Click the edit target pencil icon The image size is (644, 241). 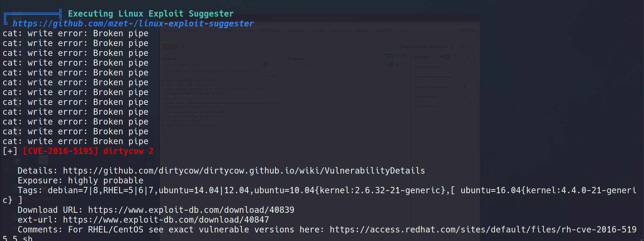click(x=452, y=47)
